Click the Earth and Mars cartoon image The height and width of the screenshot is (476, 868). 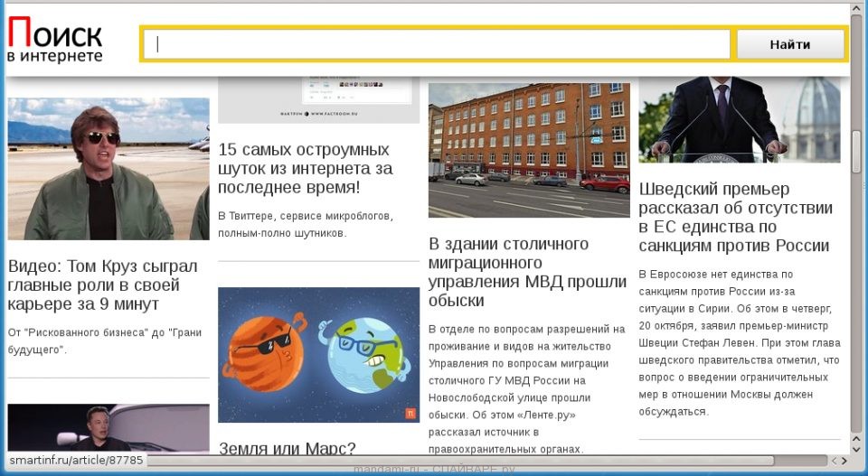pos(318,355)
